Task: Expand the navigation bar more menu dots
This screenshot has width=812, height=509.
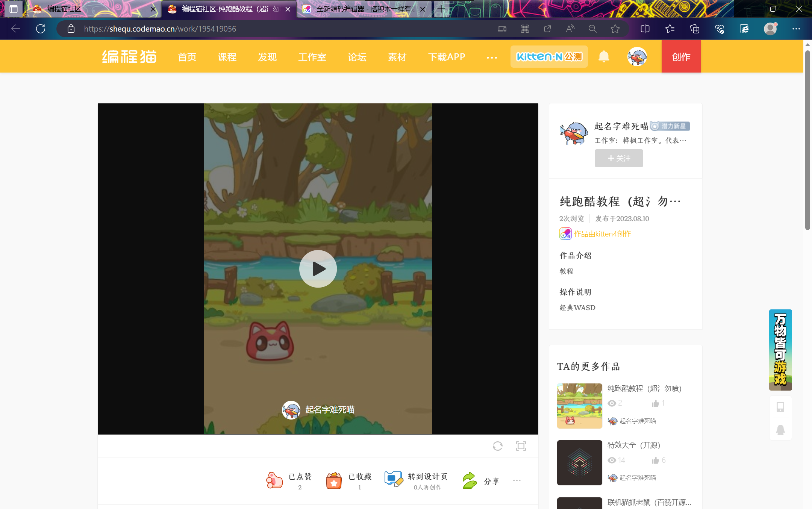Action: (492, 58)
